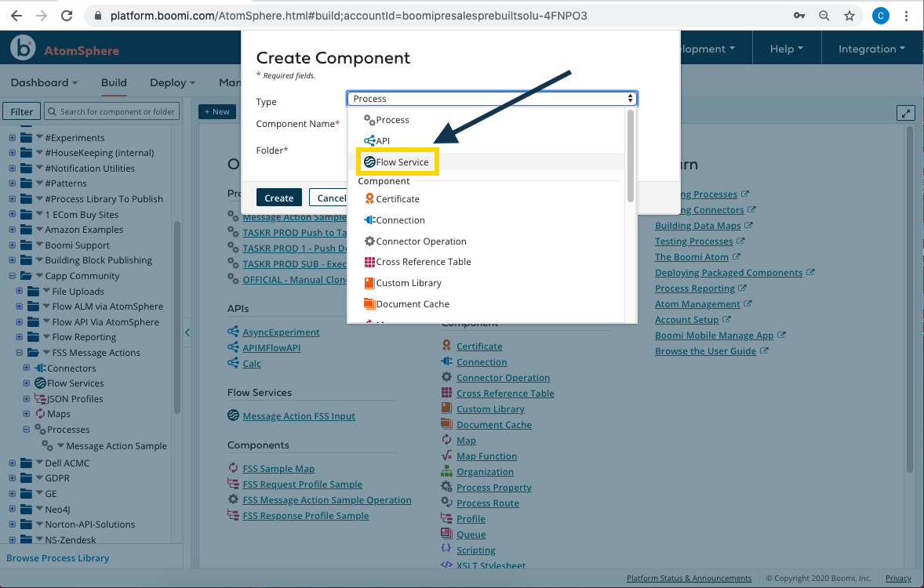The width and height of the screenshot is (924, 588).
Task: Expand the Flow Reporting folder
Action: (x=20, y=337)
